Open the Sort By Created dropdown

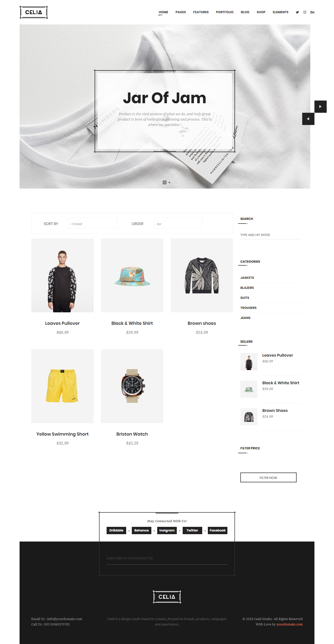[93, 223]
